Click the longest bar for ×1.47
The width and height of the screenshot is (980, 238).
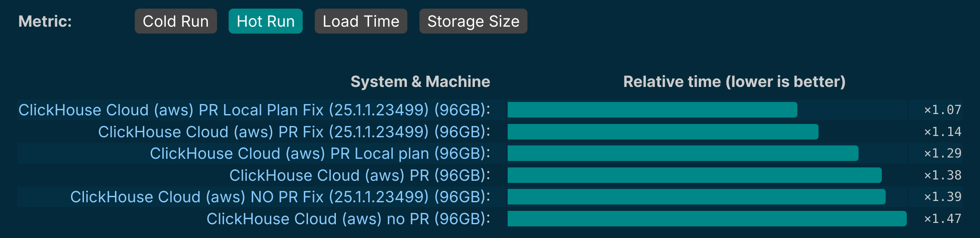707,219
